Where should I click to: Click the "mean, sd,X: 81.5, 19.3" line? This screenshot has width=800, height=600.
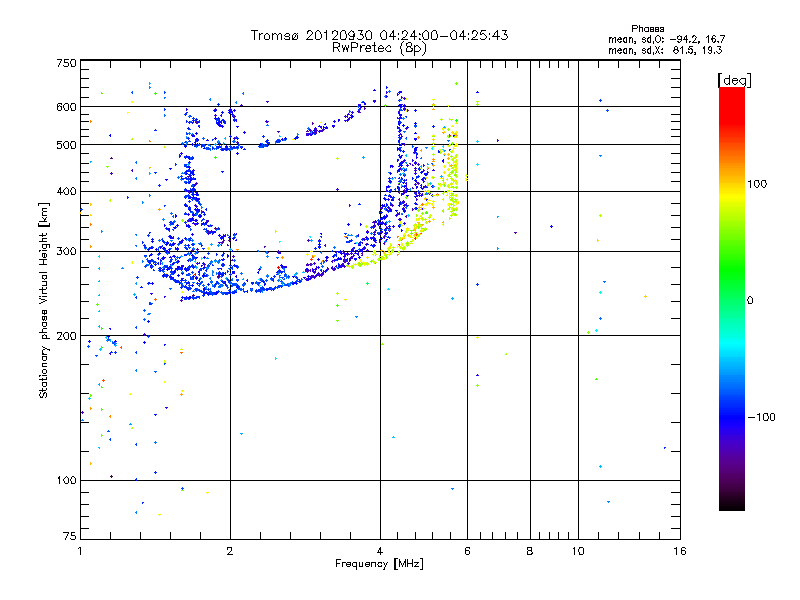[665, 50]
